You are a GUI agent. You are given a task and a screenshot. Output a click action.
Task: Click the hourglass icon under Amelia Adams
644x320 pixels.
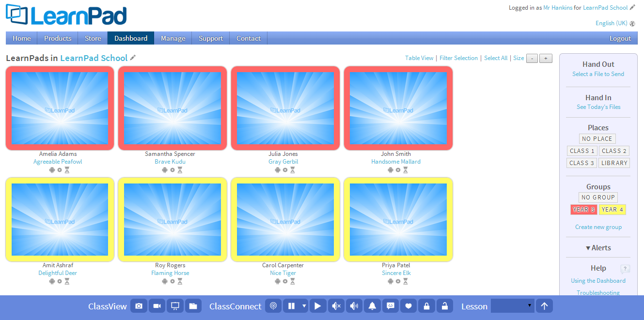(x=67, y=170)
